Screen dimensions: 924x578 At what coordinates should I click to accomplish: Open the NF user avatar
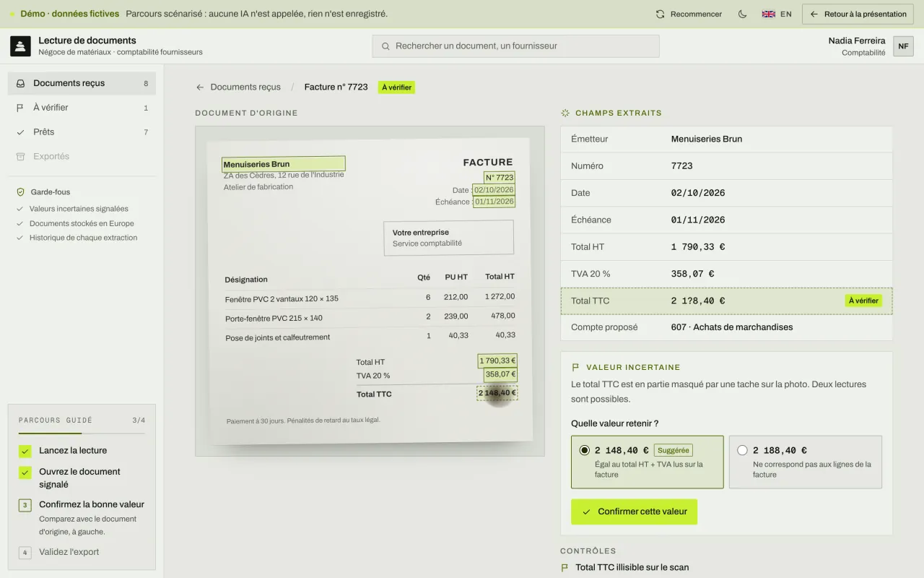click(903, 46)
